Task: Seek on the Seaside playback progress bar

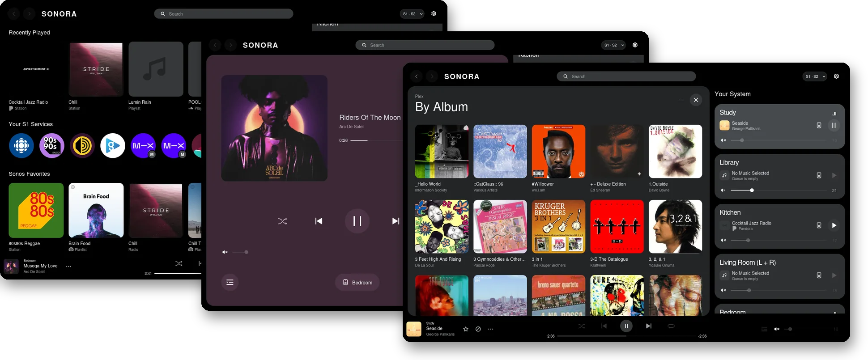Action: tap(627, 336)
